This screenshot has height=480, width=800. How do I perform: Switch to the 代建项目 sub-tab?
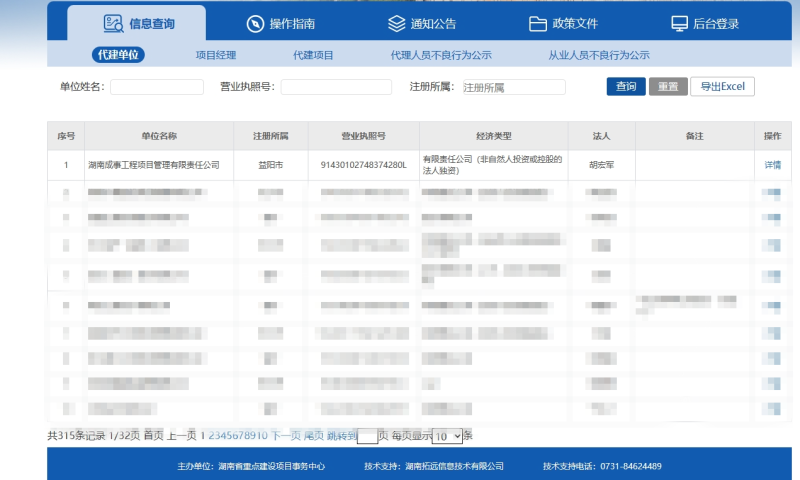pyautogui.click(x=313, y=56)
